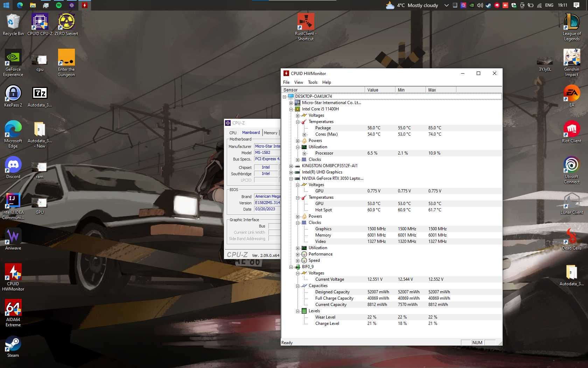This screenshot has width=588, height=368.
Task: Collapse the Intel Core i5 11400H node
Action: [291, 109]
